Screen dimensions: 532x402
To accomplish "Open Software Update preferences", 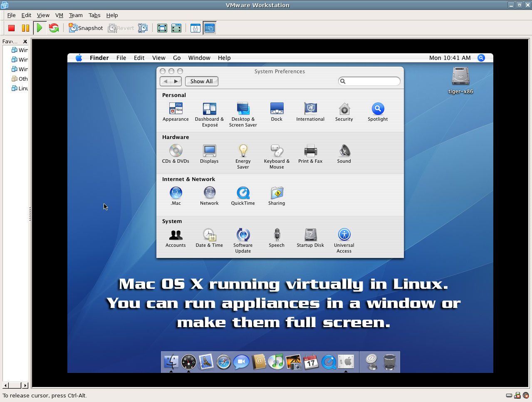I will pyautogui.click(x=243, y=241).
